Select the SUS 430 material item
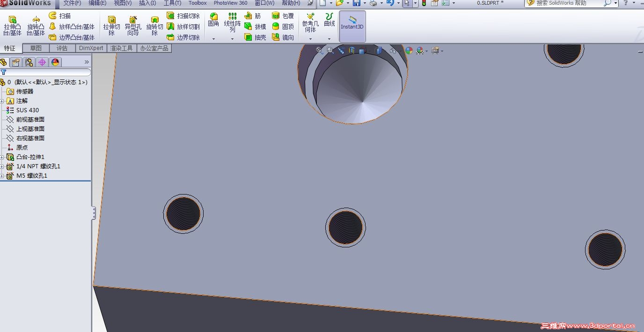The height and width of the screenshot is (332, 644). click(28, 110)
